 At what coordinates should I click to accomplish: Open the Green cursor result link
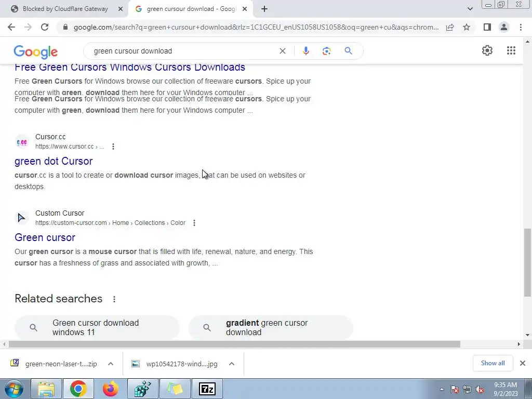click(x=45, y=237)
